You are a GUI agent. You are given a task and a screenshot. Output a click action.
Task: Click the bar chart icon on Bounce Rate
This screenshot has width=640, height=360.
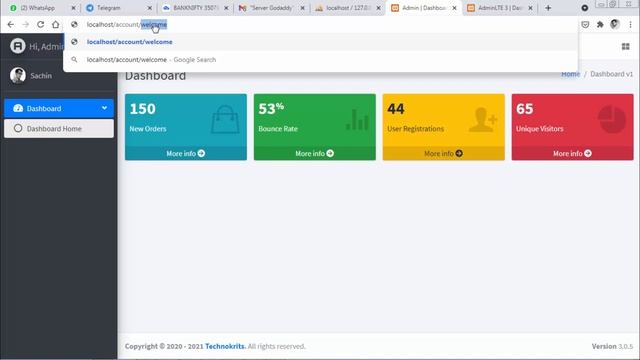tap(357, 120)
